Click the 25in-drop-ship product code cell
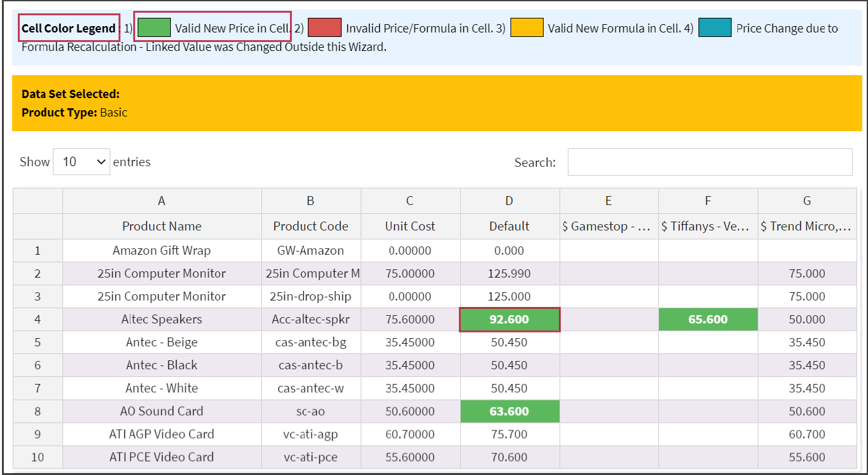Screen dimensions: 868x475 (311, 297)
